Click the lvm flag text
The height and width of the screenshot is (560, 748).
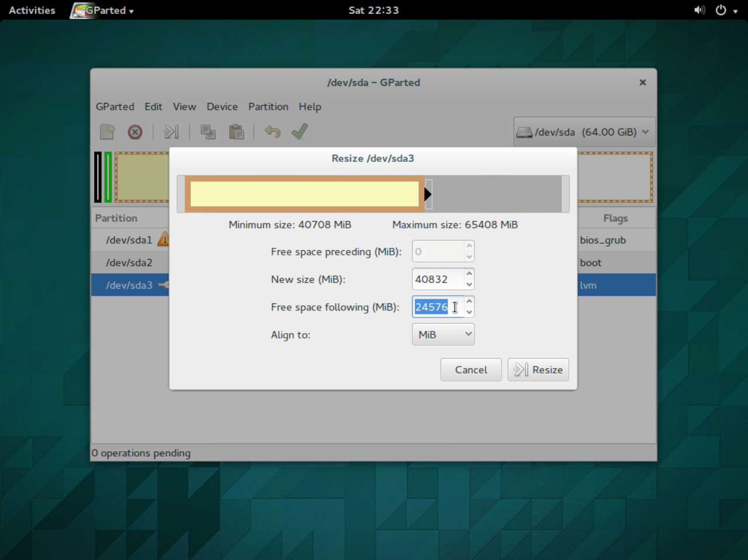(588, 285)
